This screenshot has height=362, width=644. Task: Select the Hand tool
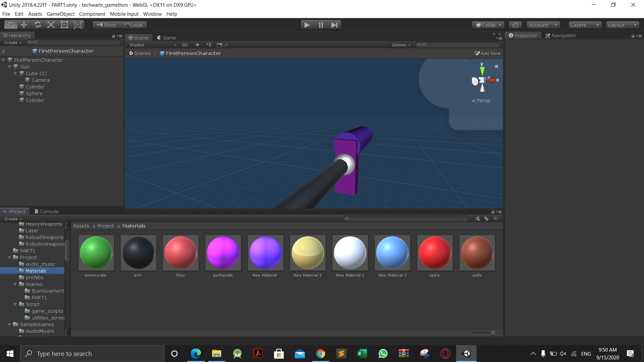point(11,25)
